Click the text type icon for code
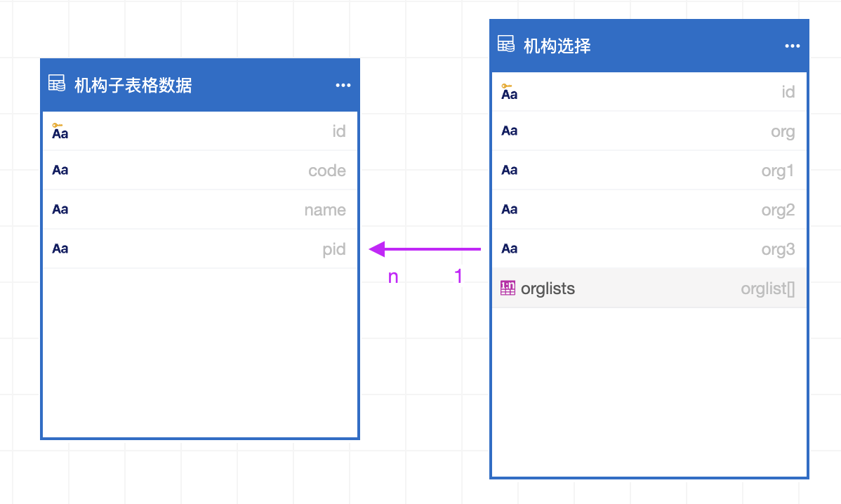 pos(60,171)
